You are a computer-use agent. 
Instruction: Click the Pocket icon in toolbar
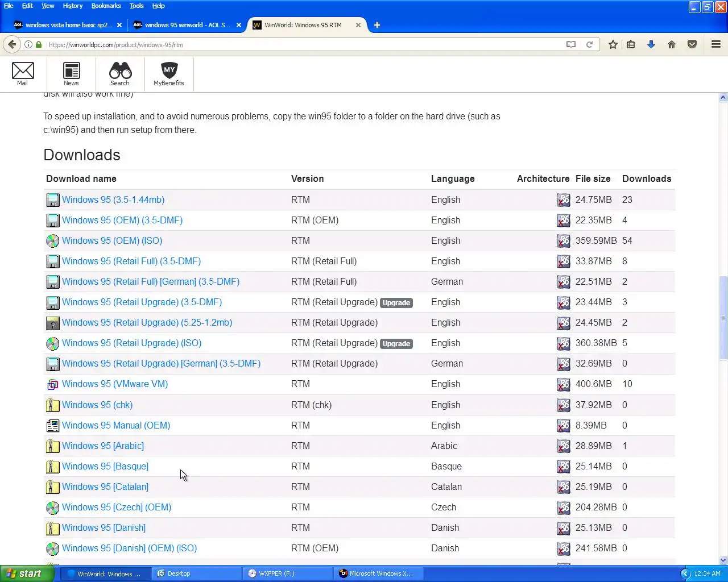click(x=692, y=44)
